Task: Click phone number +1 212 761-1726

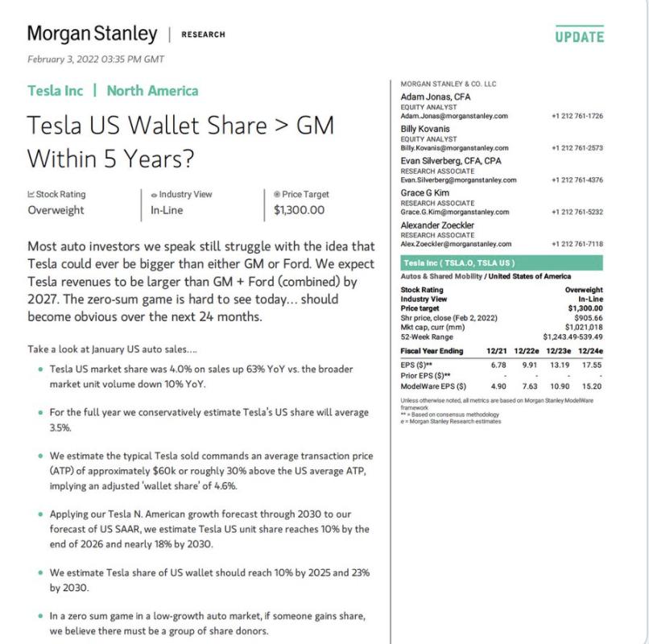Action: pyautogui.click(x=577, y=116)
